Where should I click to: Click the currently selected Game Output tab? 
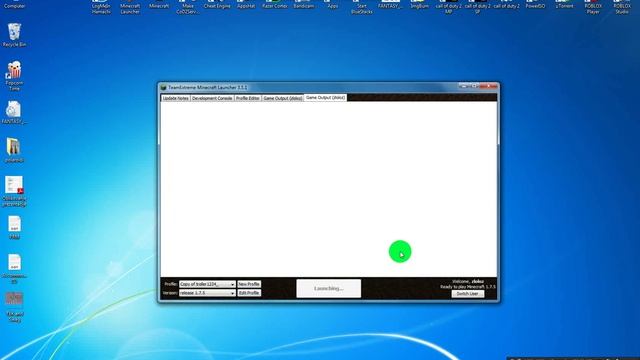coord(325,98)
